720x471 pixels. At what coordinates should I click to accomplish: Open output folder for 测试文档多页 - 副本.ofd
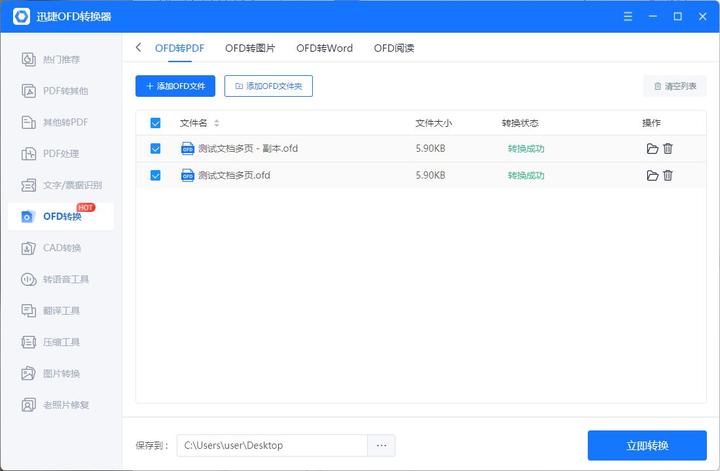pos(652,149)
